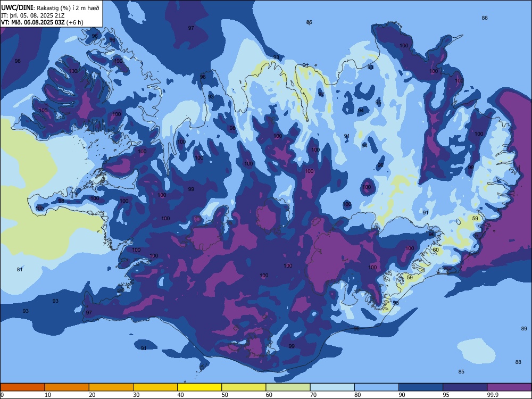Select the orange 10–20 legend swatch
The image size is (532, 399).
tap(67, 387)
